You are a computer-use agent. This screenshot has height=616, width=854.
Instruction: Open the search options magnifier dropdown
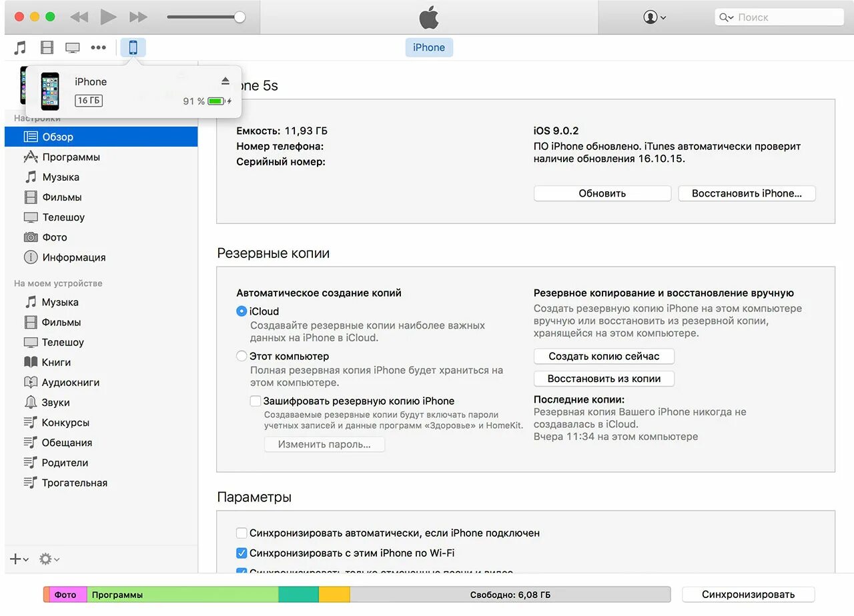click(x=726, y=17)
